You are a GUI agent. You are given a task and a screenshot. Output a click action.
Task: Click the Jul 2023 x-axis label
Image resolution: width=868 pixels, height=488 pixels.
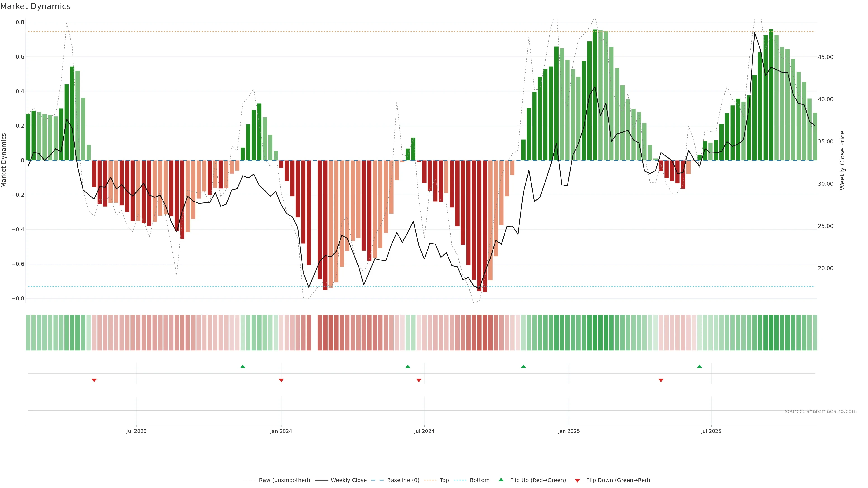tap(137, 431)
